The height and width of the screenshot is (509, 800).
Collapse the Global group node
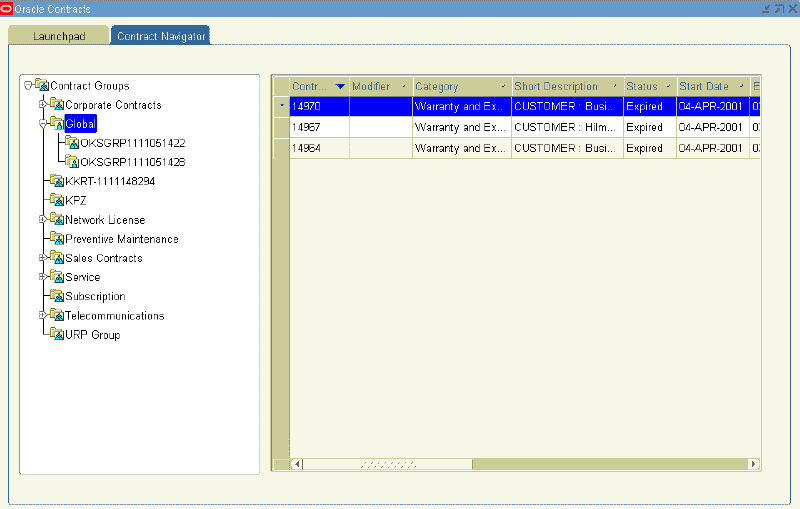point(43,123)
